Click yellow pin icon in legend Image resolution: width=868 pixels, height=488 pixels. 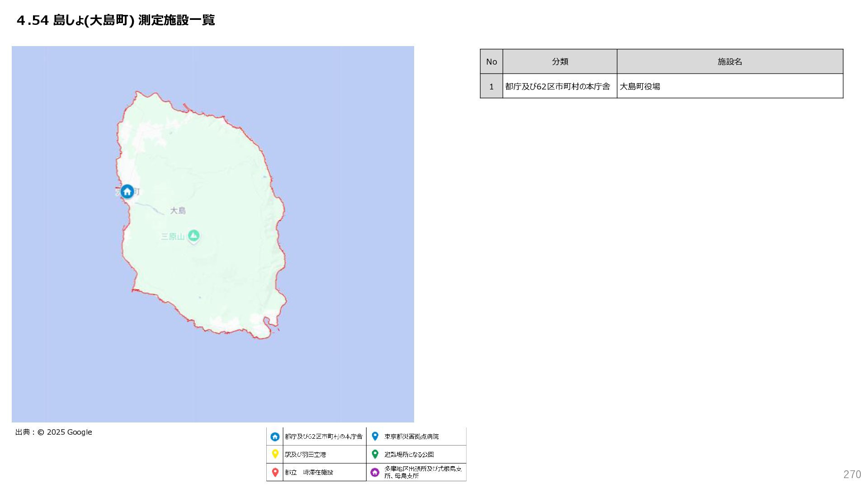275,454
